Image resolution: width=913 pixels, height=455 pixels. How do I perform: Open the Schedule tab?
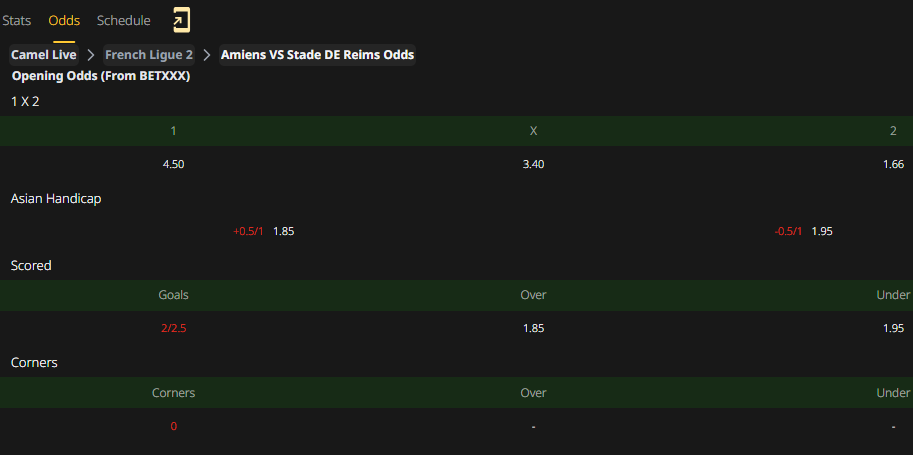click(123, 21)
